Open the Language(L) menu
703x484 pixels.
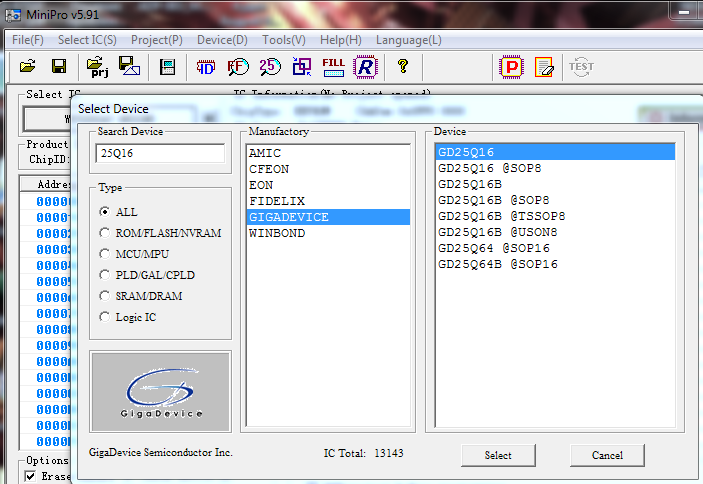click(x=408, y=40)
